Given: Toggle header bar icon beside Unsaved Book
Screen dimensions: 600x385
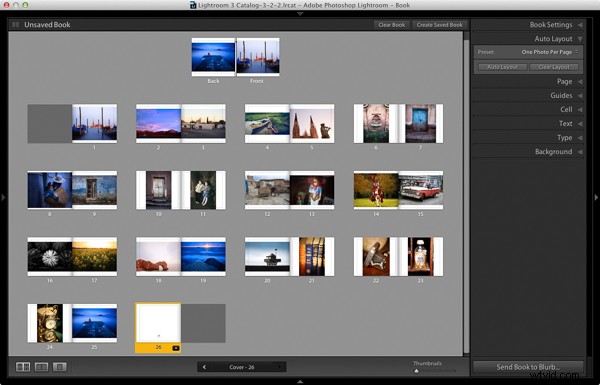Looking at the screenshot, I should (x=16, y=24).
